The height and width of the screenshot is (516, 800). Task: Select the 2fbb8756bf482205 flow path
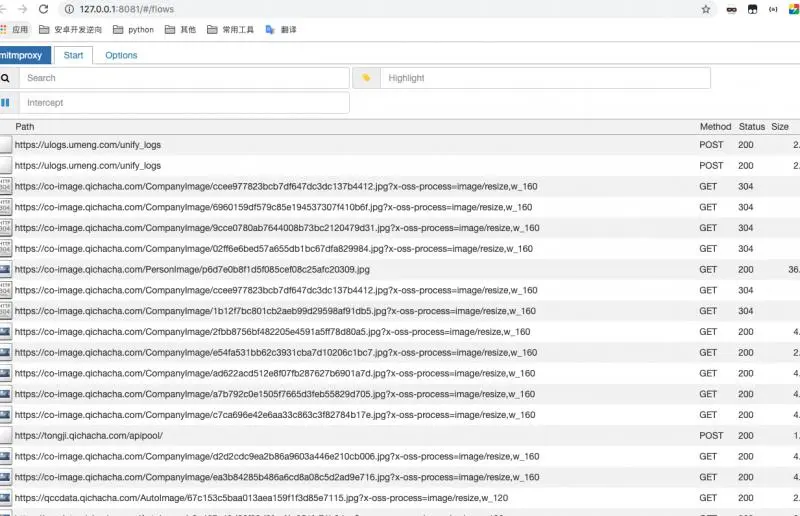click(x=272, y=331)
